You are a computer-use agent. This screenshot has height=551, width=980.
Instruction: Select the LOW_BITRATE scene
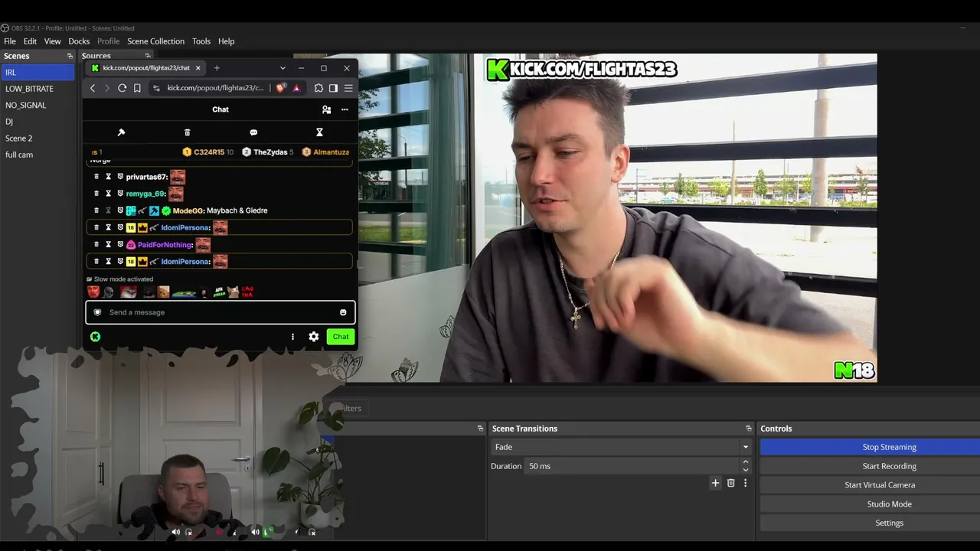click(38, 89)
